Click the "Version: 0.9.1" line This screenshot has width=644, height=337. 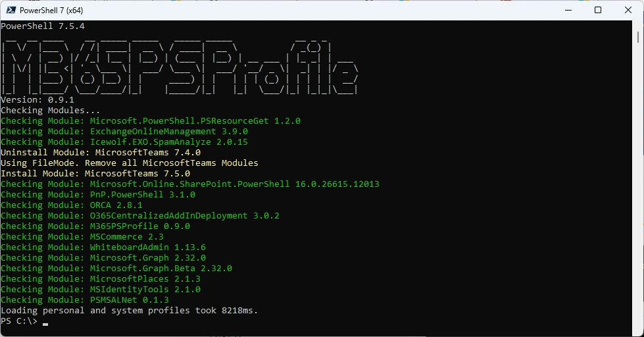point(37,100)
